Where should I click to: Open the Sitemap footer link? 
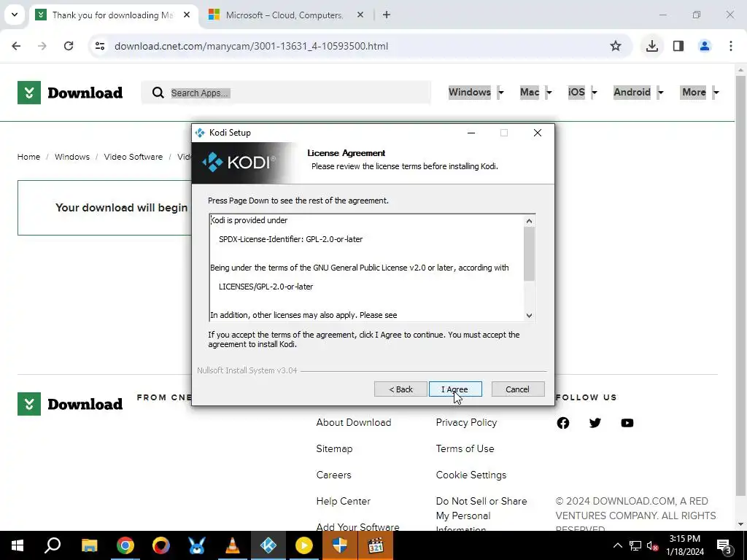click(x=334, y=448)
